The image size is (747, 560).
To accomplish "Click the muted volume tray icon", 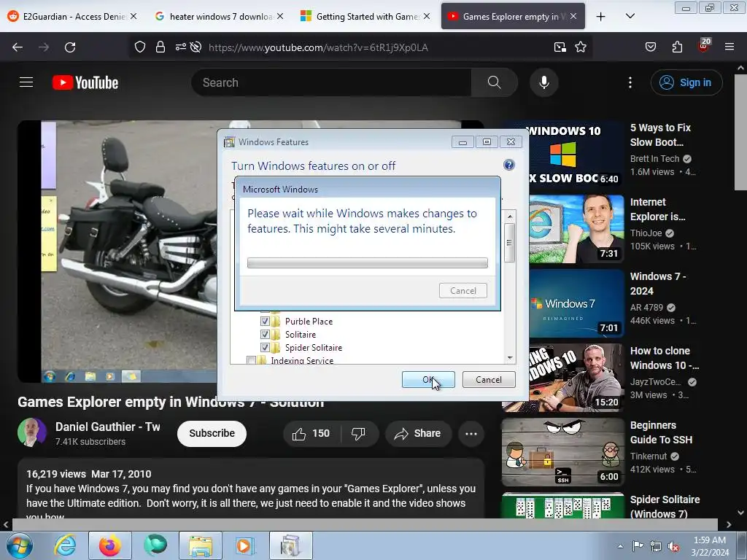I will point(673,546).
